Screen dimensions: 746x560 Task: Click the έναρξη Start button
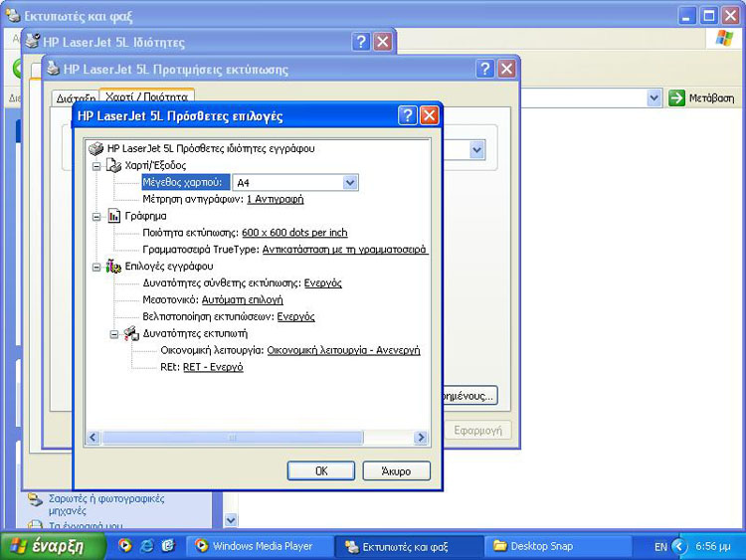[53, 546]
